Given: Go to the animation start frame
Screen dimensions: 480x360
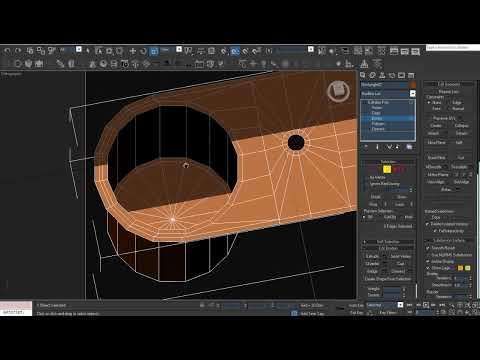Looking at the screenshot, I should pos(410,305).
